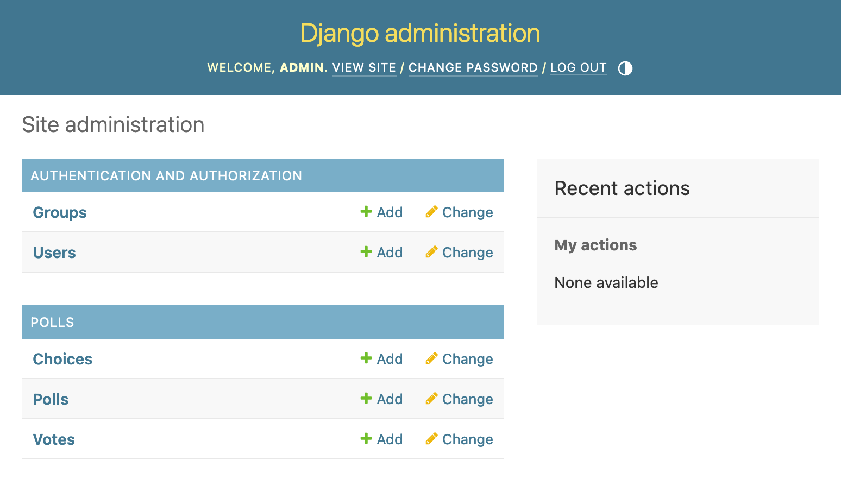The width and height of the screenshot is (841, 504).
Task: Open the Choices changelist
Action: point(62,358)
